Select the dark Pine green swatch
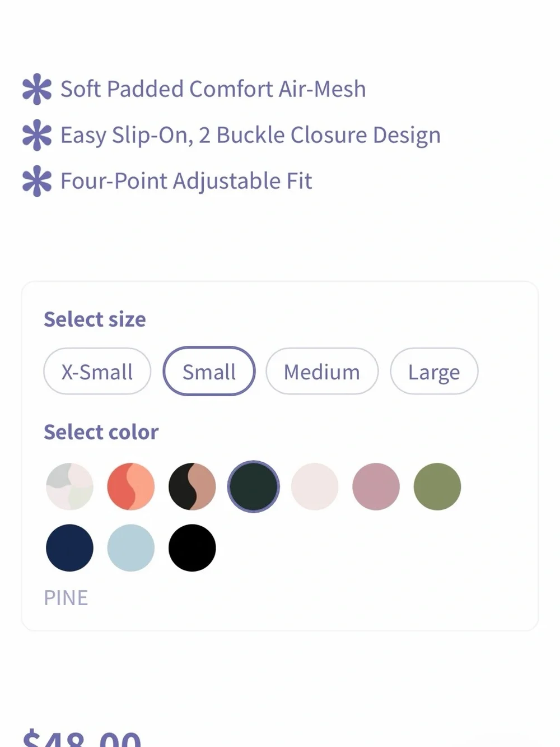The width and height of the screenshot is (560, 747). pyautogui.click(x=254, y=486)
